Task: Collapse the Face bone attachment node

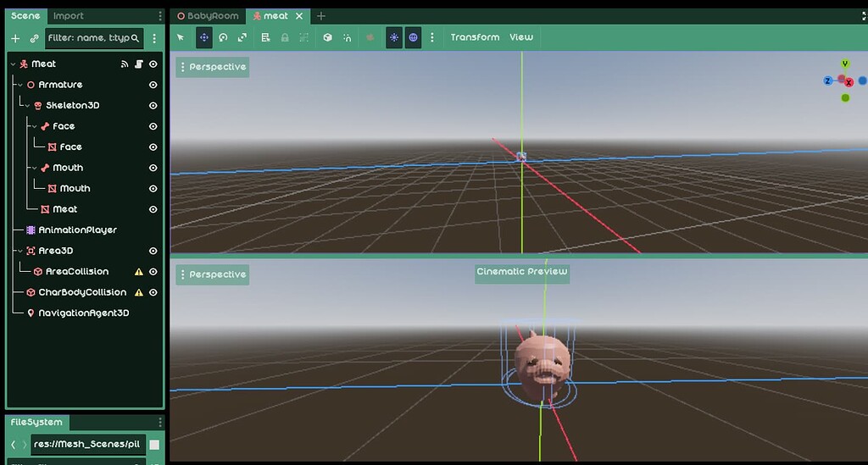Action: [x=35, y=126]
